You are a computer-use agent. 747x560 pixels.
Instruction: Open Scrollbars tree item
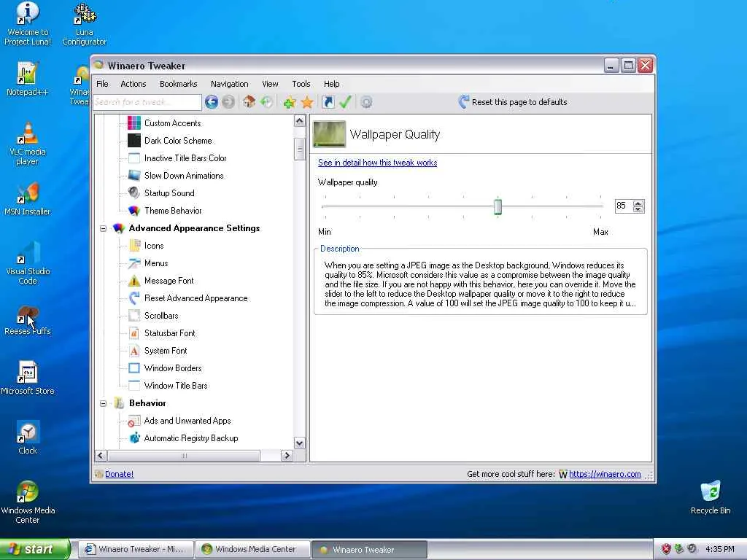161,316
